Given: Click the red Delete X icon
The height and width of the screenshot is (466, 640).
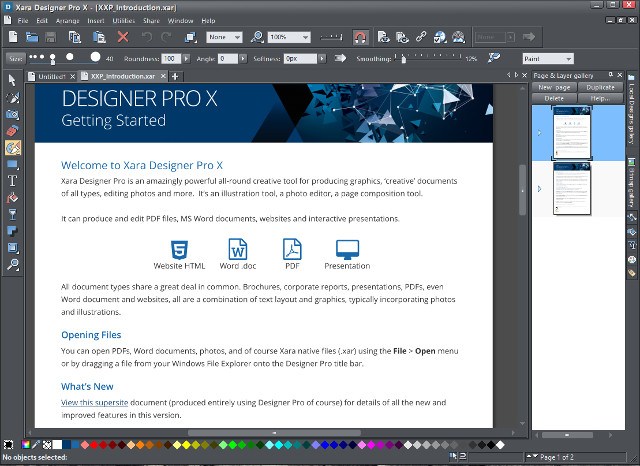Looking at the screenshot, I should coord(123,36).
